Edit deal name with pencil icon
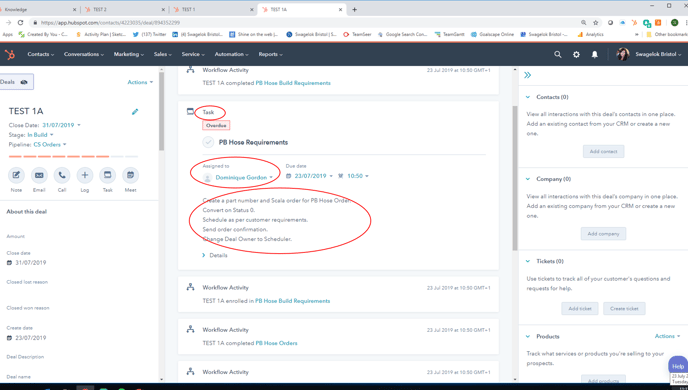This screenshot has width=688, height=390. pyautogui.click(x=135, y=111)
